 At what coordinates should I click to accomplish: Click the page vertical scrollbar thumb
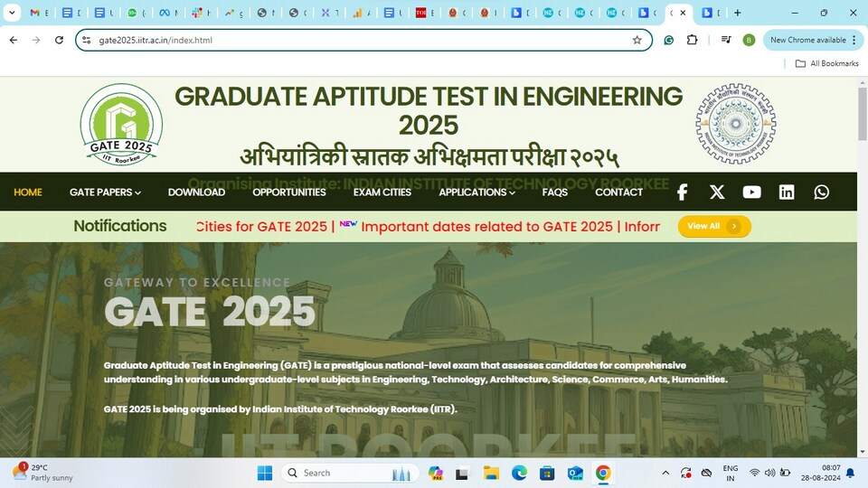point(863,114)
